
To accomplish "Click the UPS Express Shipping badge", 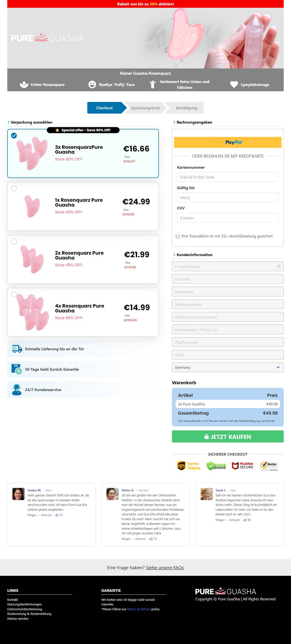I will (189, 466).
